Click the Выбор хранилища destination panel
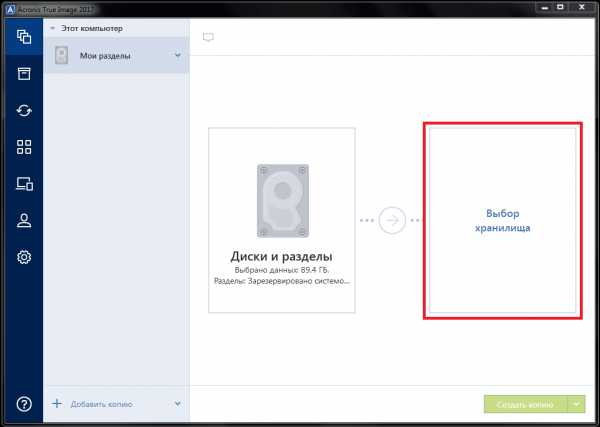The width and height of the screenshot is (600, 427). click(502, 221)
